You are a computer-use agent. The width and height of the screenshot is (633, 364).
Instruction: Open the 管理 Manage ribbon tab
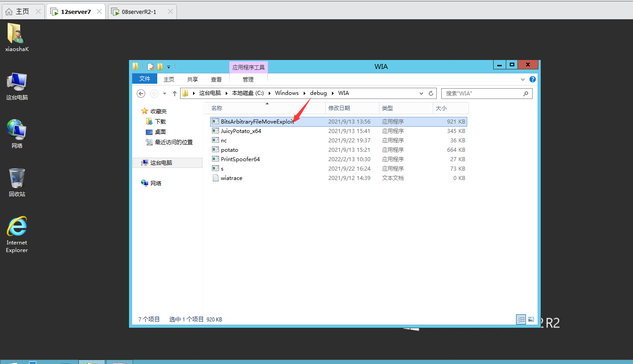pyautogui.click(x=248, y=79)
